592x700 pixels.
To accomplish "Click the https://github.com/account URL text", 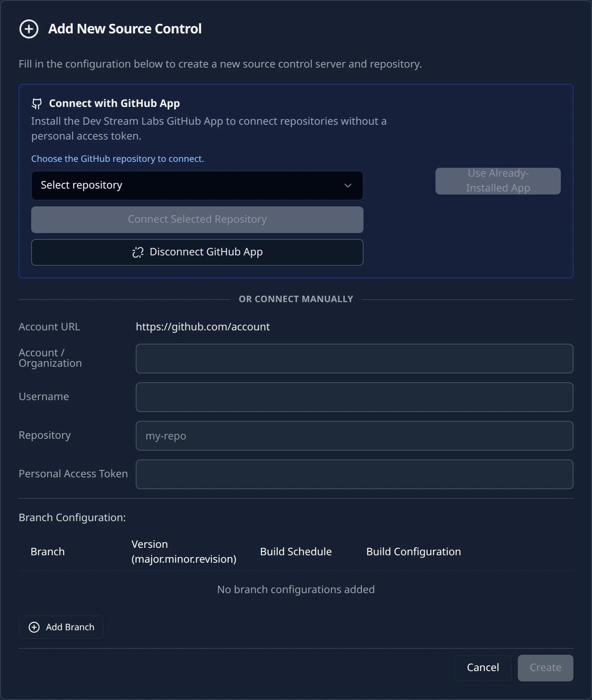I will tap(203, 327).
